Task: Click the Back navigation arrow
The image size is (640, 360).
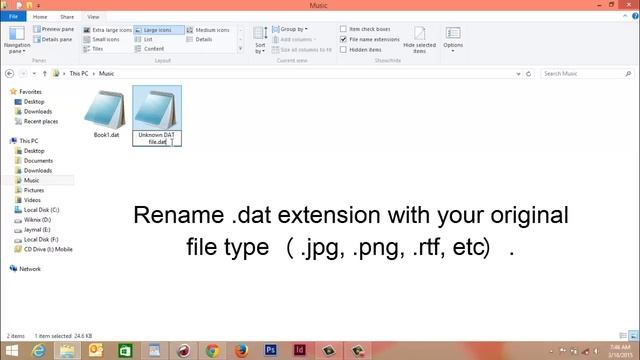Action: point(10,73)
